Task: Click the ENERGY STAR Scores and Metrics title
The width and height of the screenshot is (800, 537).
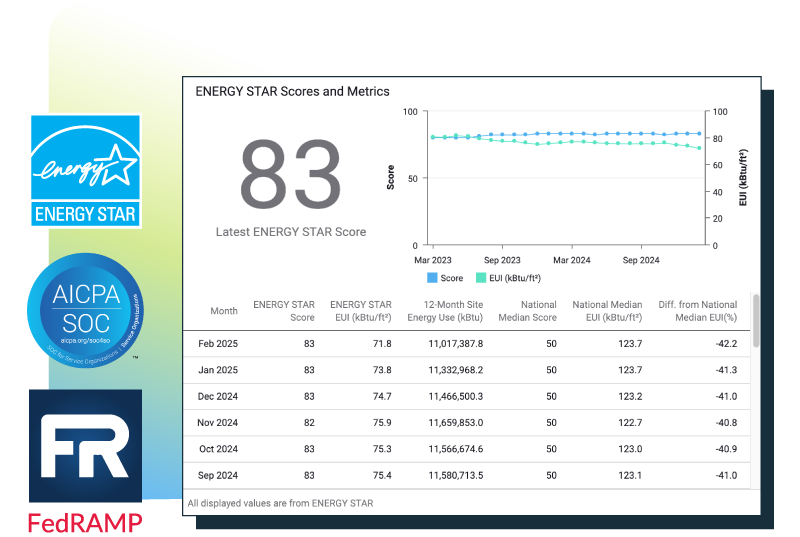Action: [292, 91]
